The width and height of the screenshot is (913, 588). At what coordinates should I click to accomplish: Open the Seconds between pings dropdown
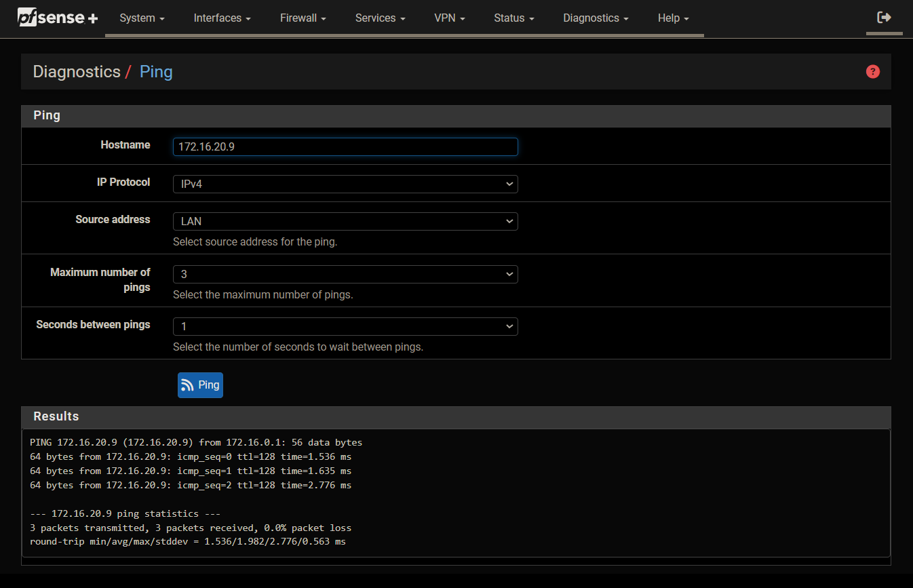(345, 326)
